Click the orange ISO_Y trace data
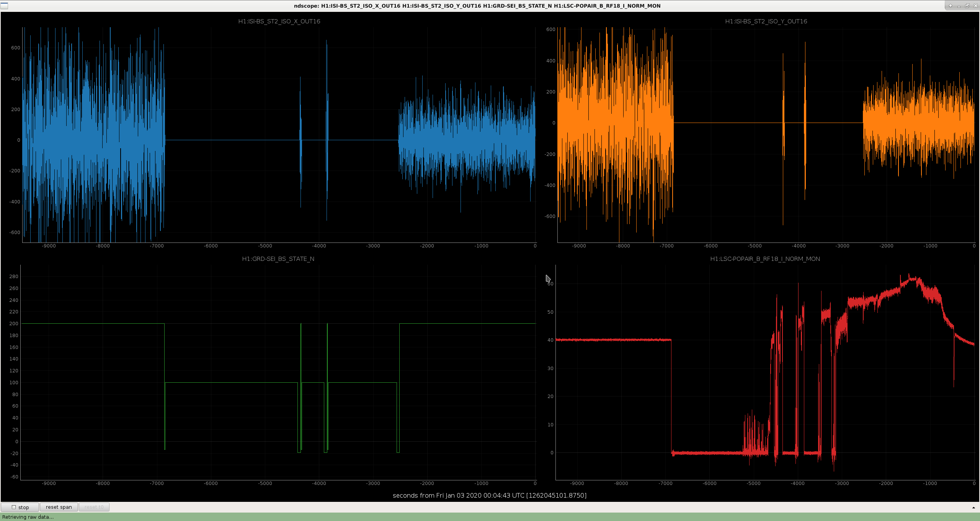 [x=919, y=123]
